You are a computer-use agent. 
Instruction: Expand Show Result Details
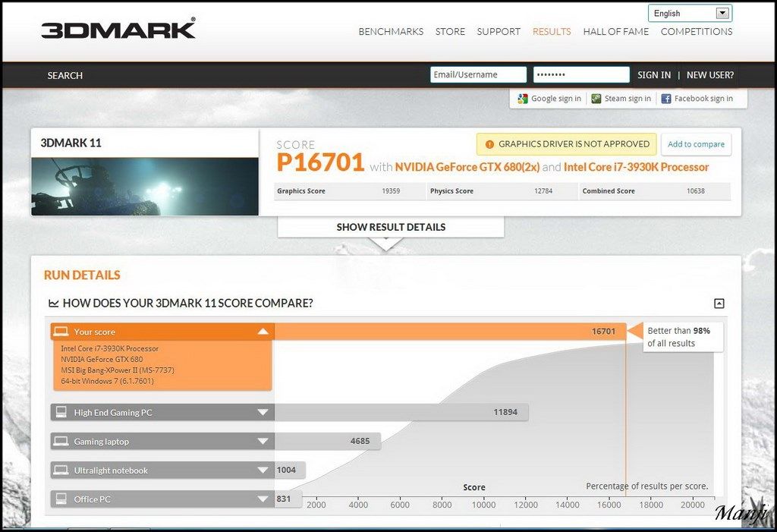pos(391,227)
